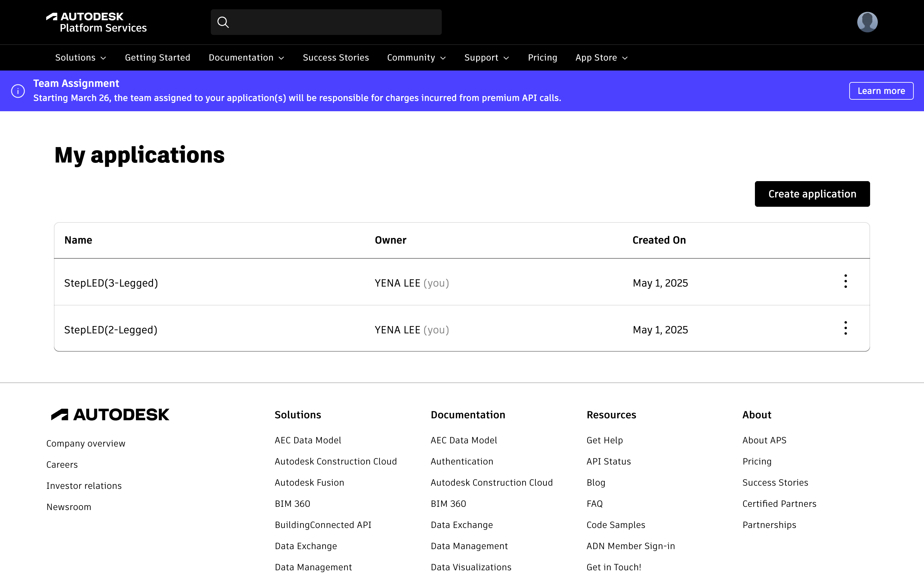Open three-dot menu for StepLED(3-Legged)
Image resolution: width=924 pixels, height=577 pixels.
coord(845,282)
